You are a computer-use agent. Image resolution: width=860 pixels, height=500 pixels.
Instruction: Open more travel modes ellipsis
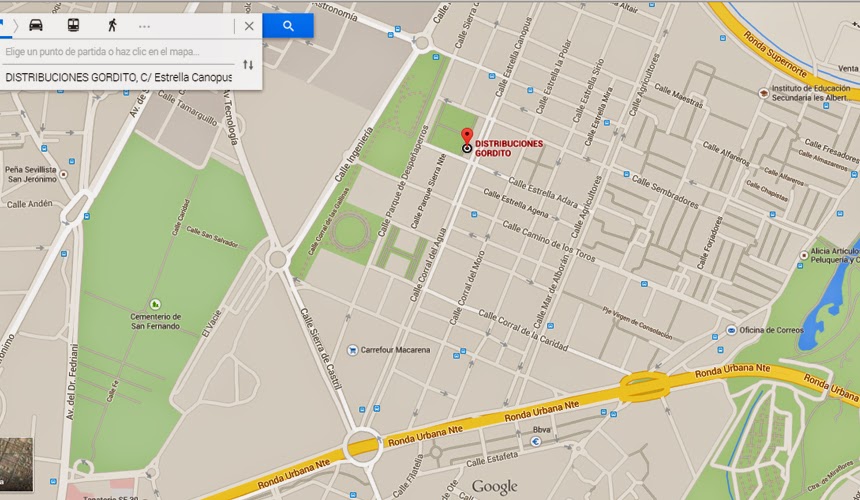(x=144, y=26)
